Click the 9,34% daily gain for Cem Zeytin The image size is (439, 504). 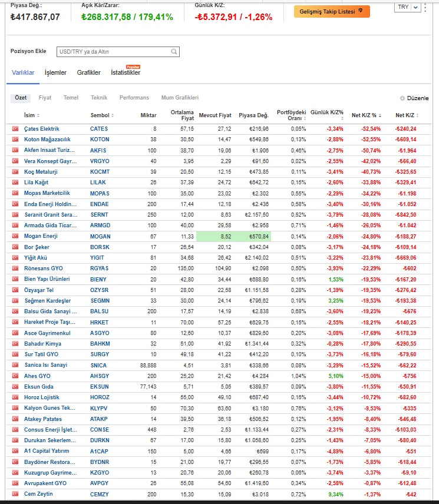click(336, 495)
